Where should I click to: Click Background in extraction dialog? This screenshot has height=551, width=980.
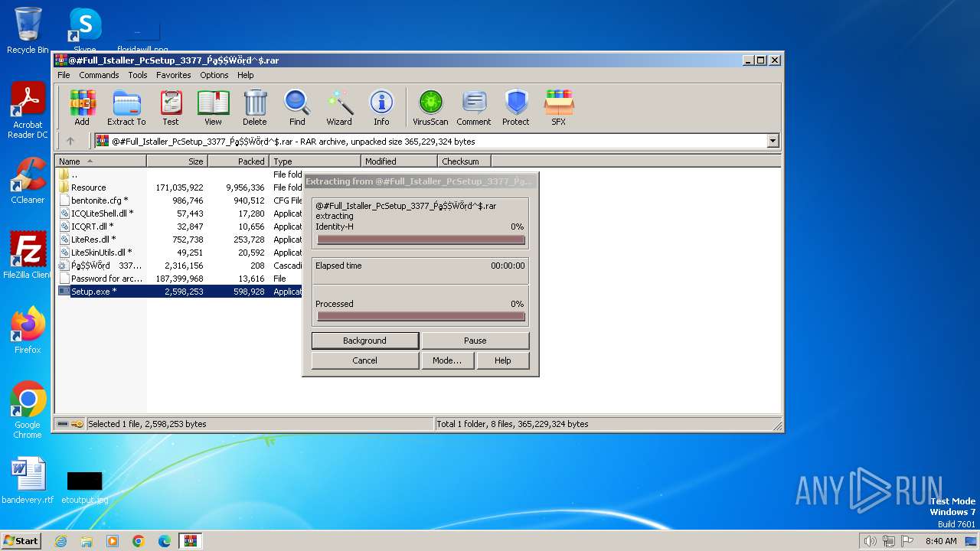(365, 341)
